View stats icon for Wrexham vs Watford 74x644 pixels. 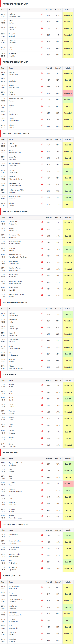click(42, 248)
